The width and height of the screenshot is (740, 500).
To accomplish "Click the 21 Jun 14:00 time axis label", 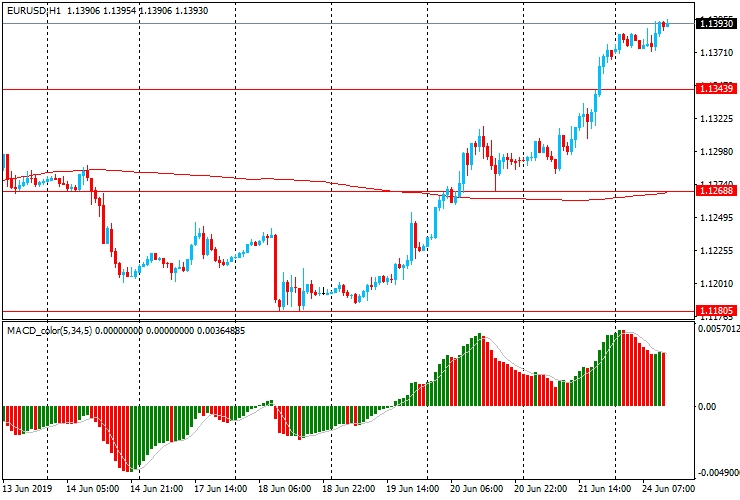I will click(x=605, y=488).
